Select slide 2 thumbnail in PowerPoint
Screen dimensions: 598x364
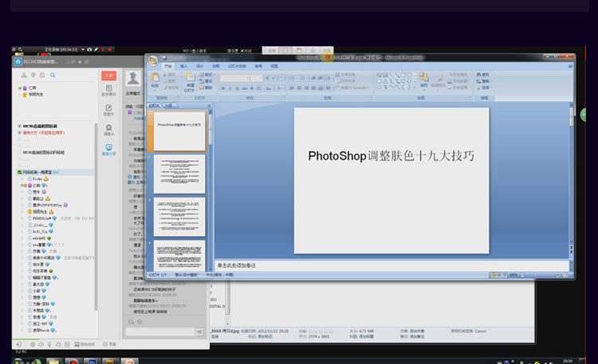[179, 174]
